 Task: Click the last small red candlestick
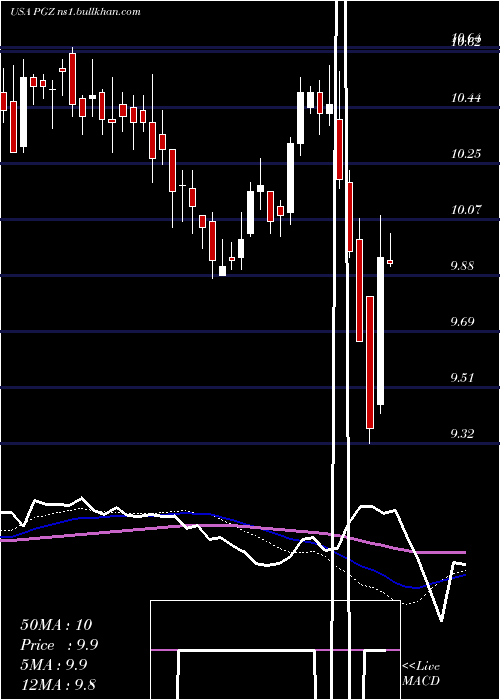click(390, 262)
